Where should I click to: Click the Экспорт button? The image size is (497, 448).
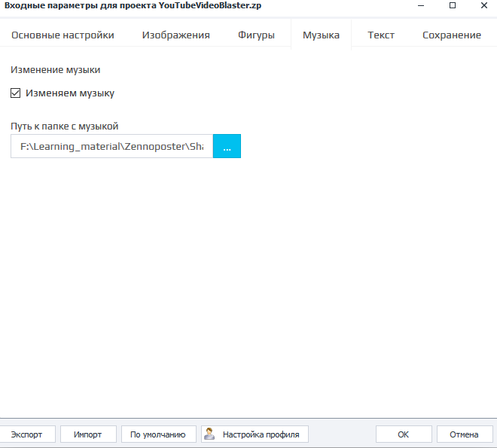26,434
